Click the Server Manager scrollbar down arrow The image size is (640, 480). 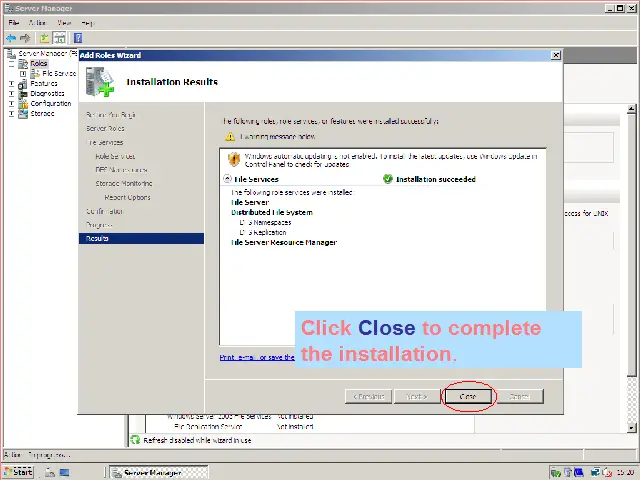point(631,428)
